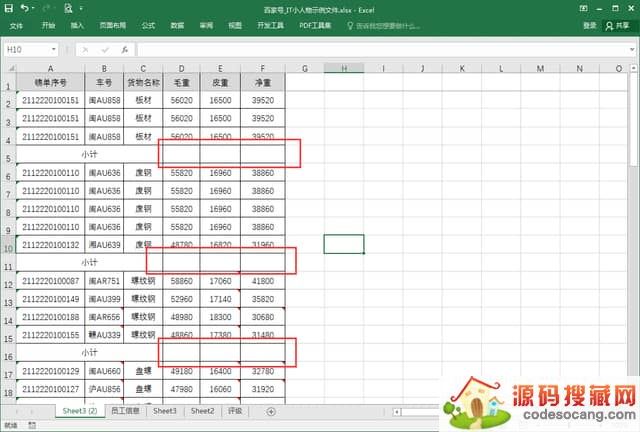Open the Customize Quick Access Toolbar dropdown
Viewport: 640px width, 432px height.
coord(81,8)
